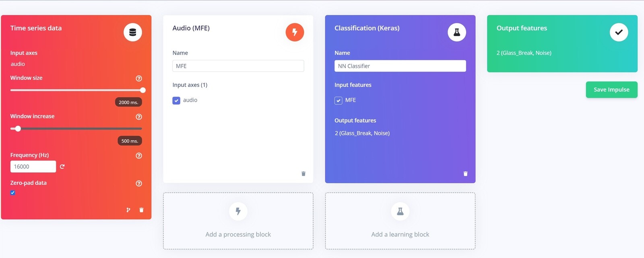Toggle the audio input axis checkbox
Viewport: 644px width, 258px height.
[x=176, y=100]
